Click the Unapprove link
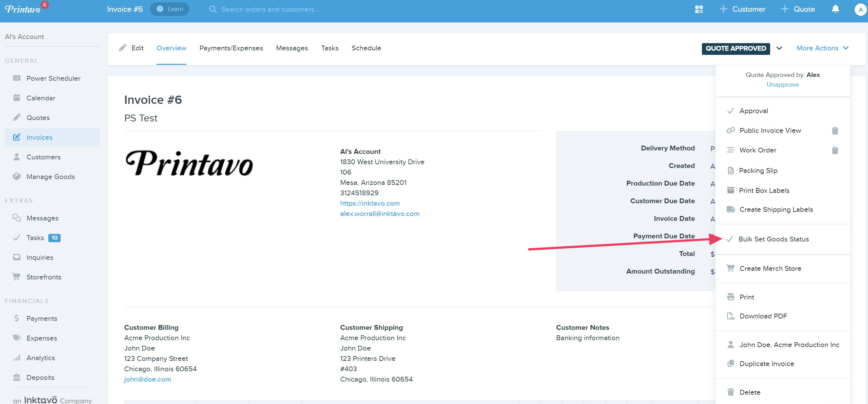Viewport: 868px width, 404px height. [x=782, y=85]
